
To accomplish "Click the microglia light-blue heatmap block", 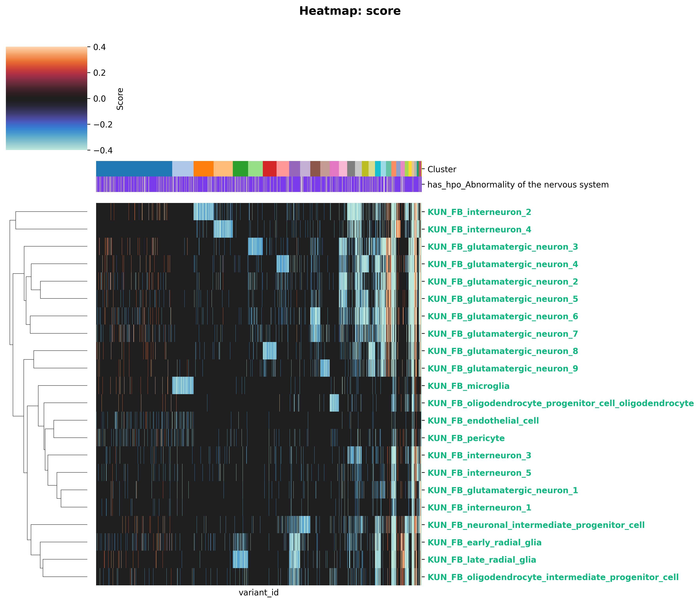I will (183, 386).
